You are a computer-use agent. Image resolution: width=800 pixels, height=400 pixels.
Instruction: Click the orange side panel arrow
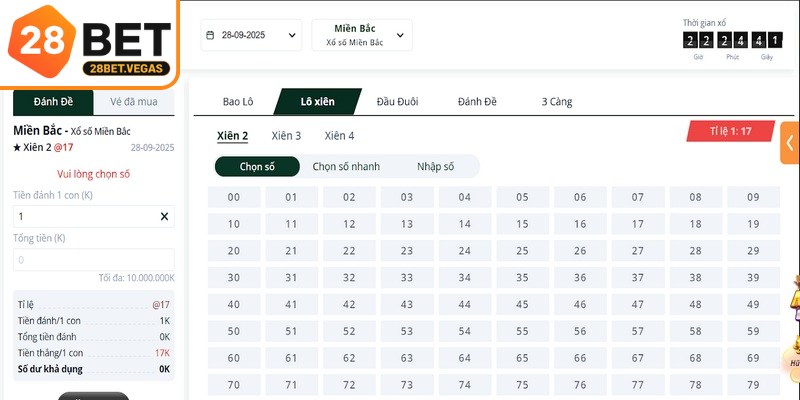pos(789,143)
